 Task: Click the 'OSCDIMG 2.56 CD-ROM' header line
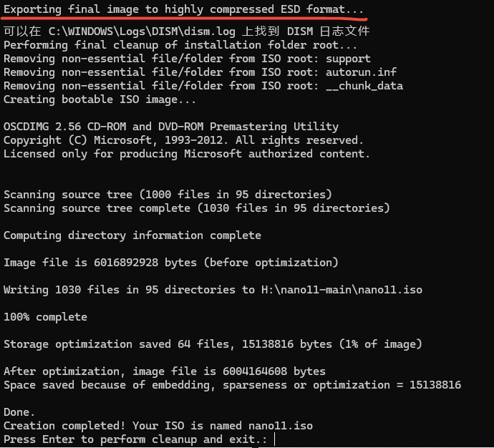point(171,127)
